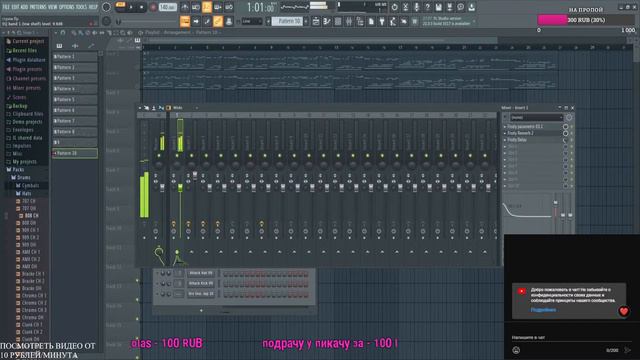Click the heart icon in YouTube chat
The height and width of the screenshot is (360, 640).
[x=623, y=311]
